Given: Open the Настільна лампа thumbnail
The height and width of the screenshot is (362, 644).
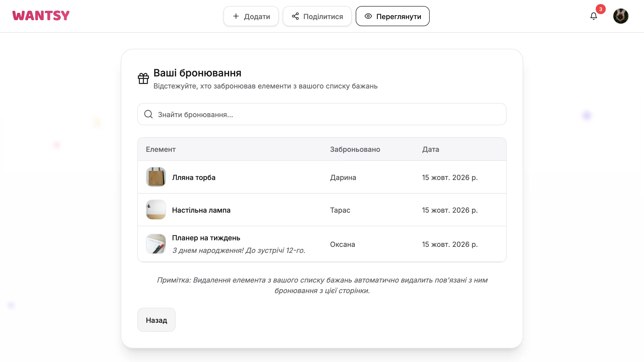Looking at the screenshot, I should tap(156, 210).
